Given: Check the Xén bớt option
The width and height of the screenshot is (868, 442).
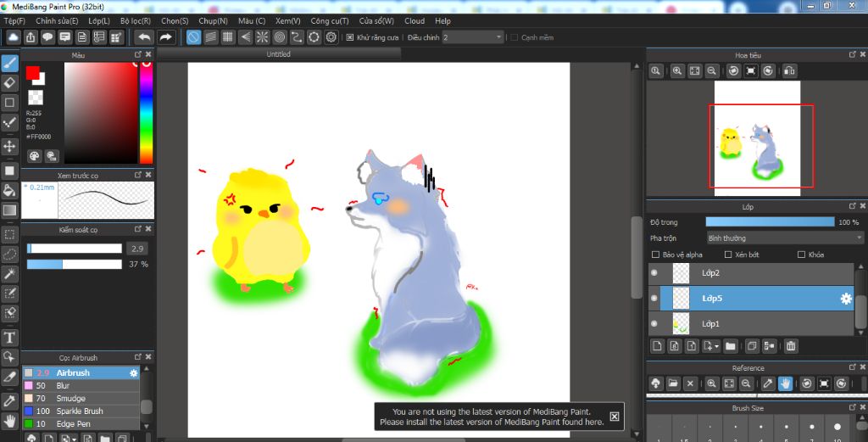Looking at the screenshot, I should [728, 255].
